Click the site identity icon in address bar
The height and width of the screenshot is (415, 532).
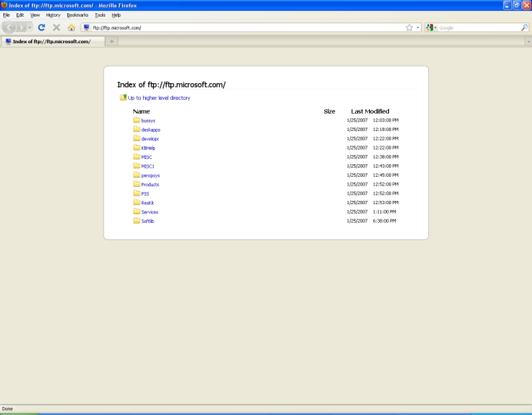[x=86, y=27]
